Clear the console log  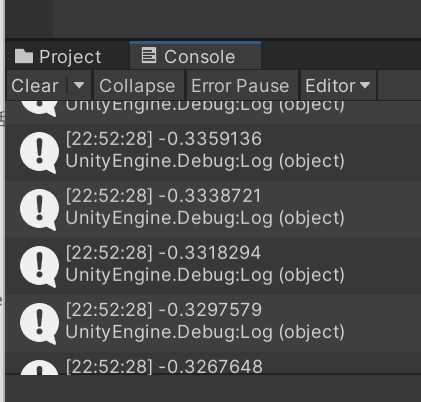[35, 86]
